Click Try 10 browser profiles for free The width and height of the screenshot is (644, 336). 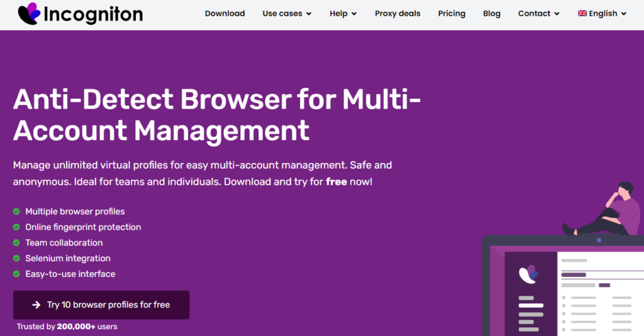click(101, 305)
